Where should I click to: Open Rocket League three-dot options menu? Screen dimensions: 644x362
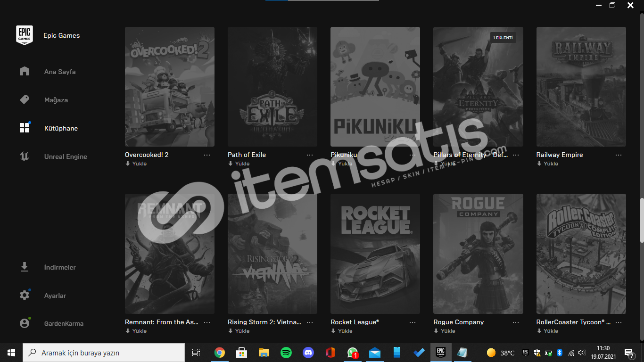pyautogui.click(x=413, y=322)
